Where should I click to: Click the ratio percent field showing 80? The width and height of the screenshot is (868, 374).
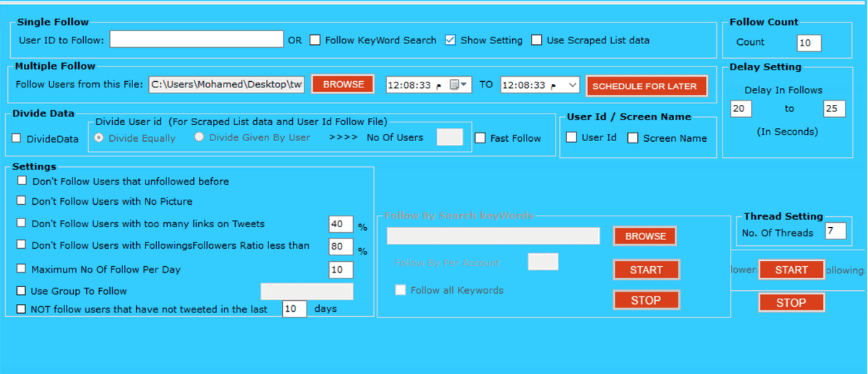[x=341, y=246]
